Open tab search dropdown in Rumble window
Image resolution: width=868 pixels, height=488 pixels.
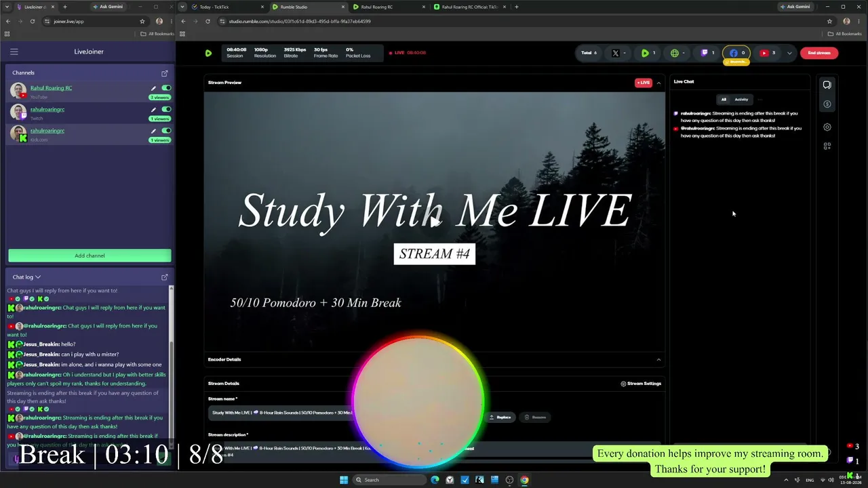click(x=183, y=7)
